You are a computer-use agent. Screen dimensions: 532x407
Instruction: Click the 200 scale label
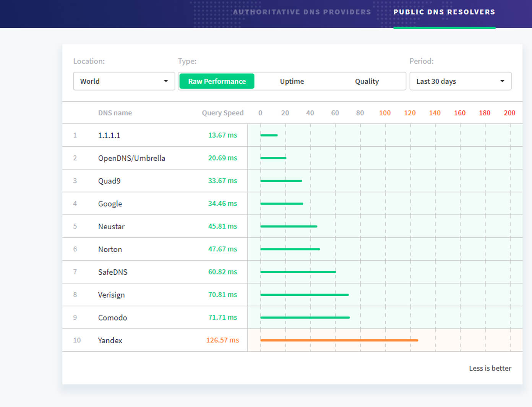[x=509, y=113]
